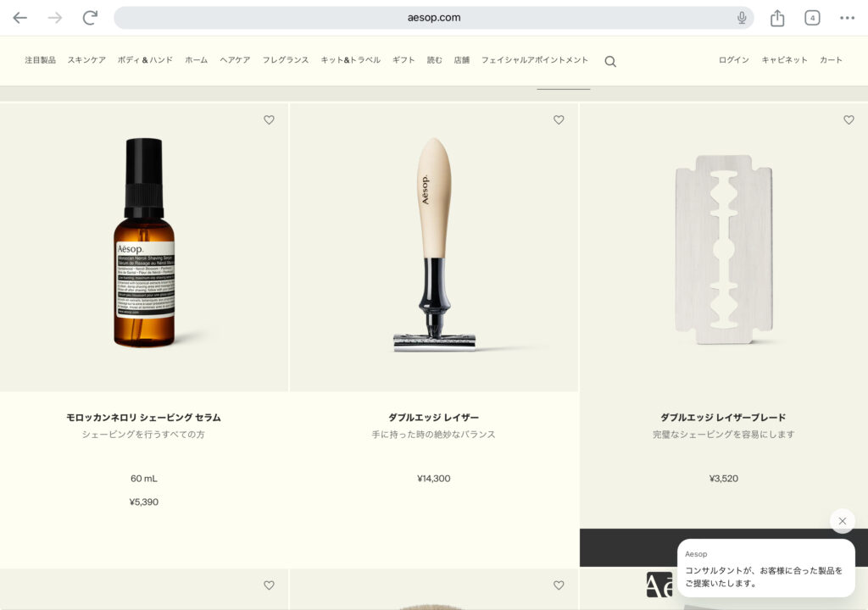Image resolution: width=868 pixels, height=610 pixels.
Task: Click the Aesop chat logo avatar
Action: pyautogui.click(x=659, y=585)
